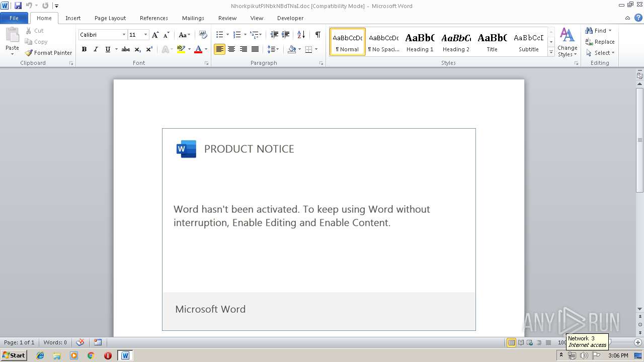
Task: Apply text highlight color
Action: pos(181,49)
